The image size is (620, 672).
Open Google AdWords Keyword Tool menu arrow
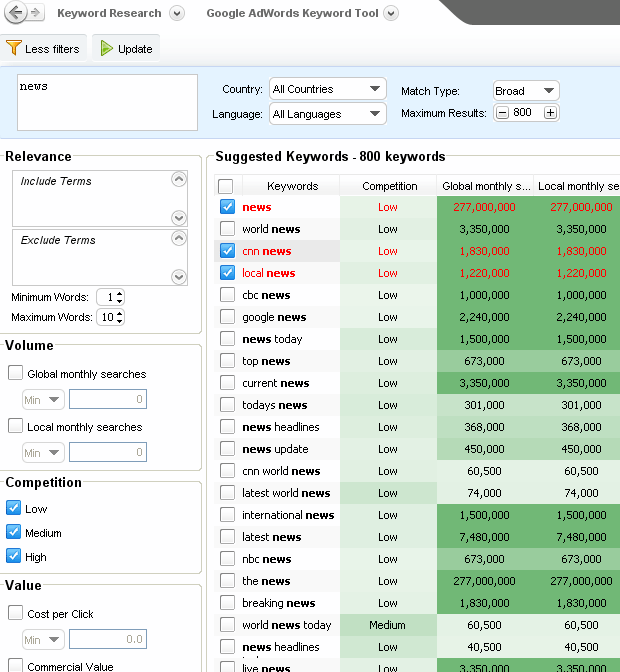(x=391, y=13)
